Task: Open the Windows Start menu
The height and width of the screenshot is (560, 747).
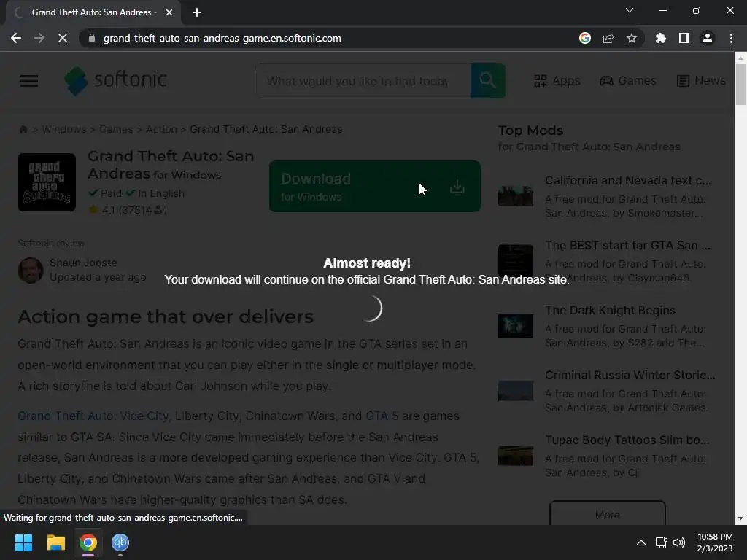Action: coord(23,542)
